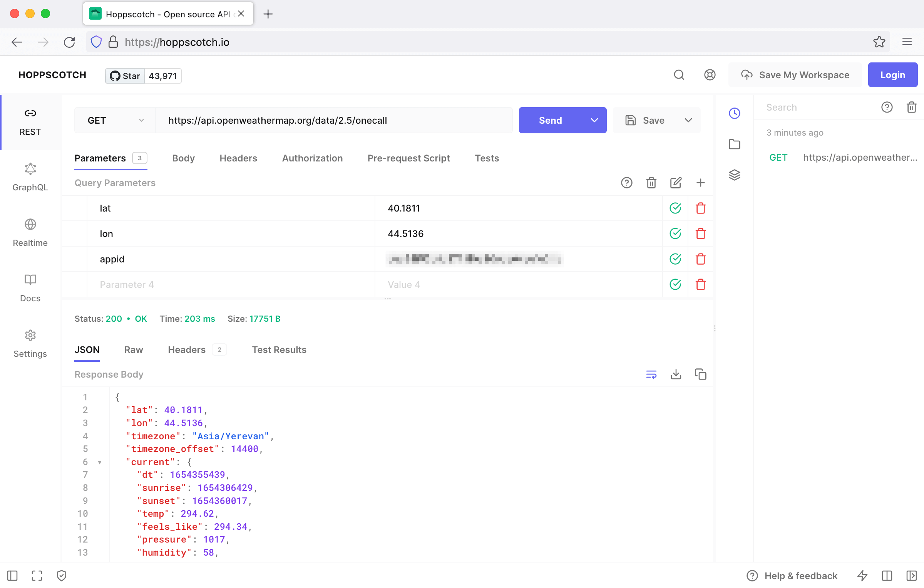
Task: Add a new query parameter
Action: 701,183
